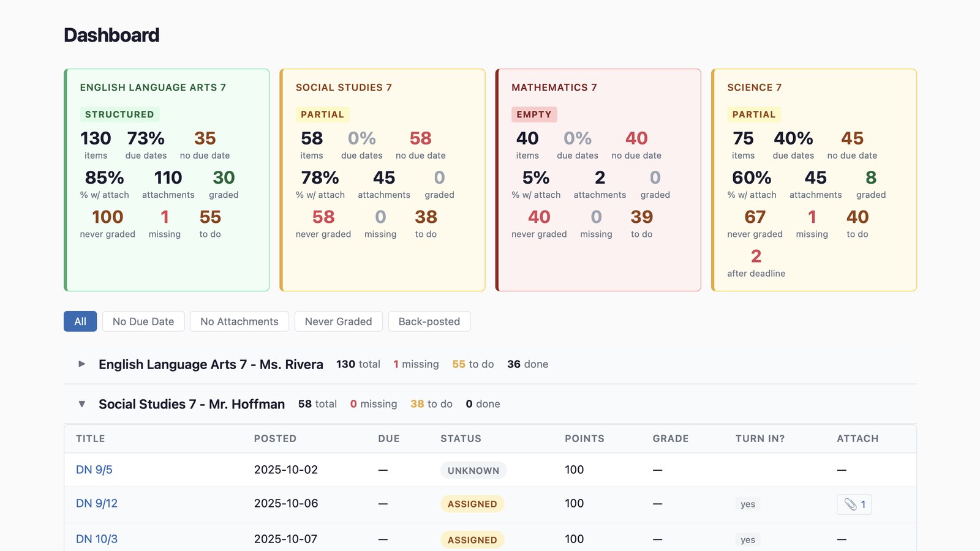Open the DN 10/3 assignment link
980x551 pixels.
(97, 539)
